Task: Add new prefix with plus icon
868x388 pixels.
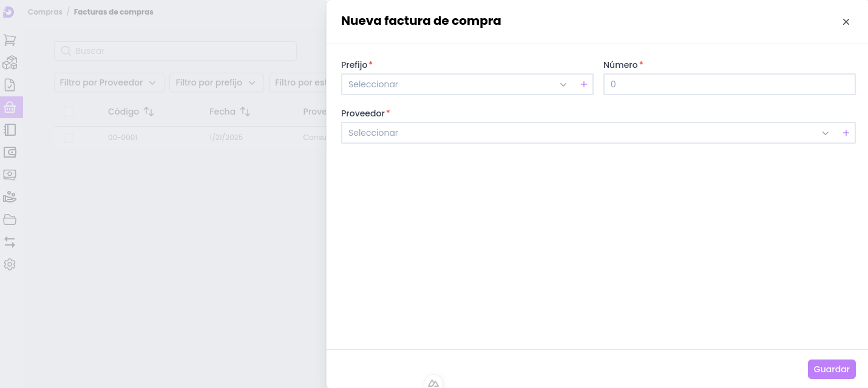Action: (x=584, y=84)
